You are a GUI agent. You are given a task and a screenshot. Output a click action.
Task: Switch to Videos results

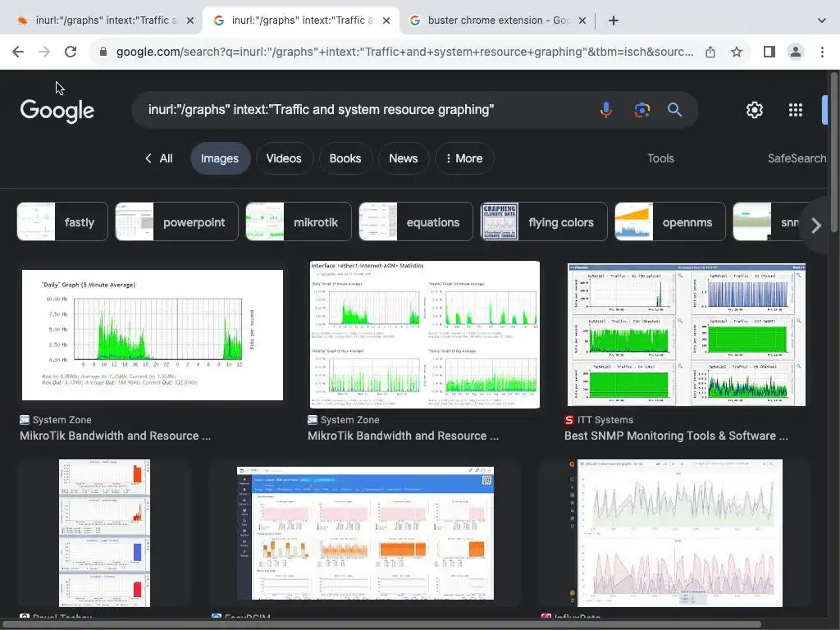(x=284, y=158)
